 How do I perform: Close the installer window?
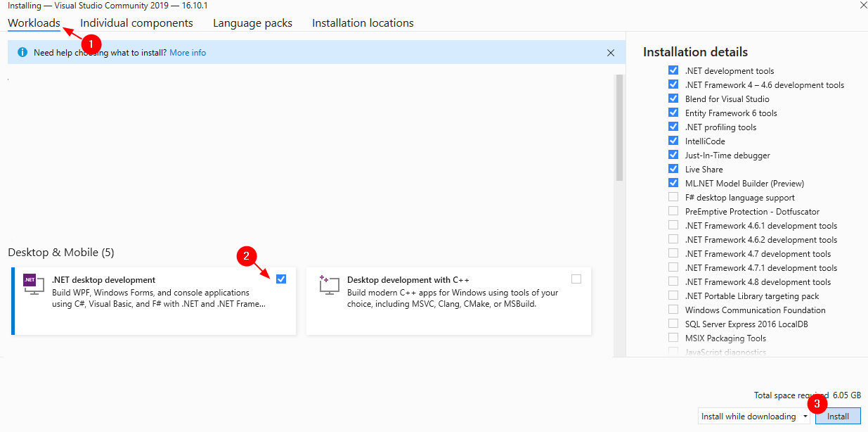863,5
